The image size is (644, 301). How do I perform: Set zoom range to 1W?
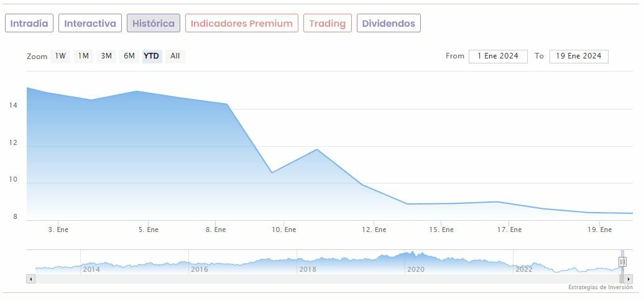point(60,56)
